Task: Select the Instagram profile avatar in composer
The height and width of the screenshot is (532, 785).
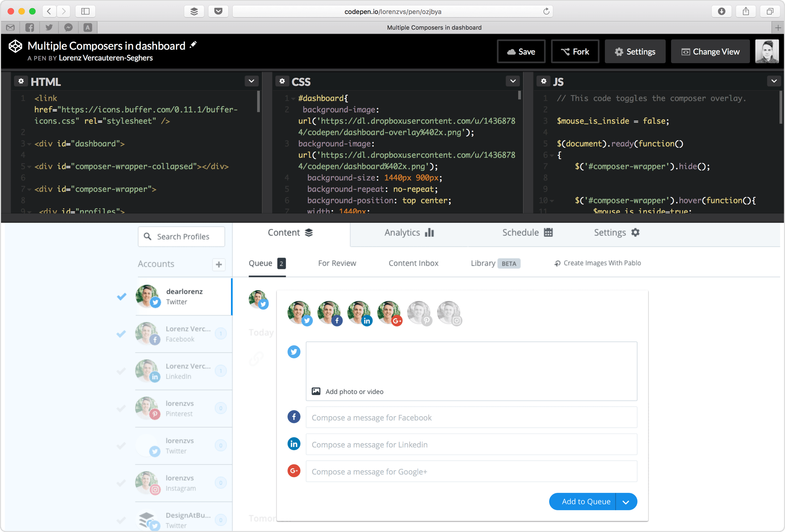Action: tap(449, 313)
